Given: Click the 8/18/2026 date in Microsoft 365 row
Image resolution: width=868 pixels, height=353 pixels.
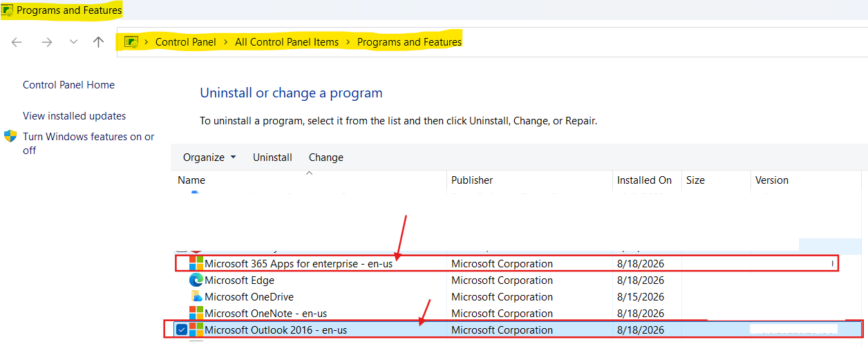Looking at the screenshot, I should pos(641,264).
